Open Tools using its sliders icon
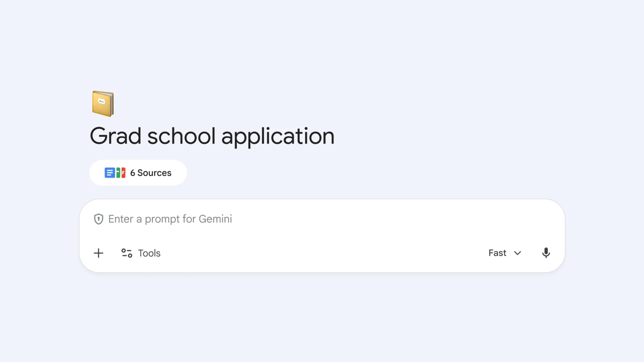Screen dimensions: 644x362 point(127,253)
